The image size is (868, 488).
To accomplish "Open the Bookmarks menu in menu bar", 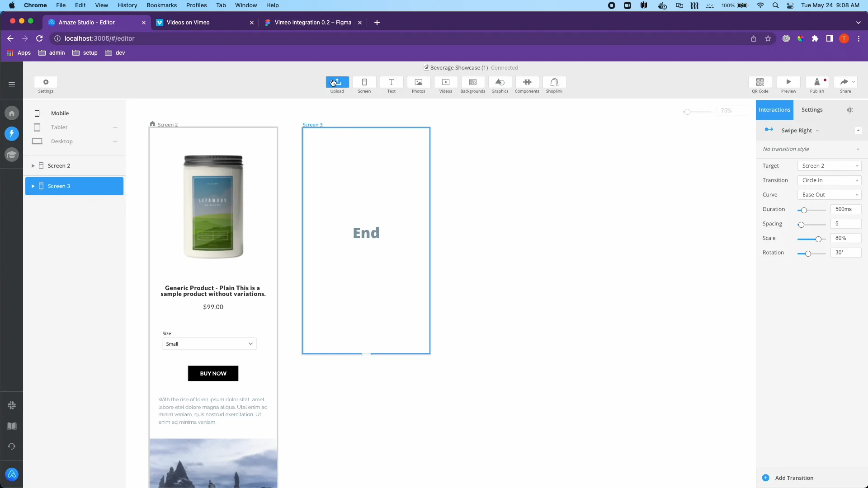I will pyautogui.click(x=161, y=5).
